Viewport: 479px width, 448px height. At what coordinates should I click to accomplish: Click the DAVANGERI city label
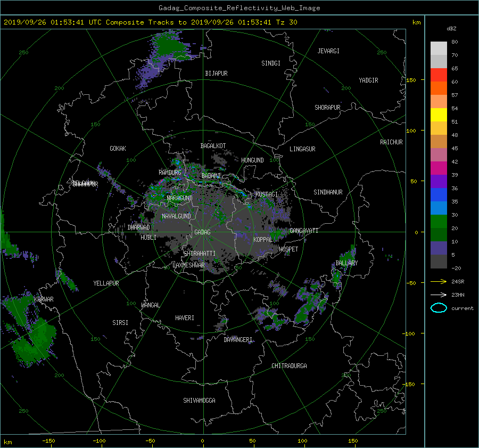[x=238, y=340]
